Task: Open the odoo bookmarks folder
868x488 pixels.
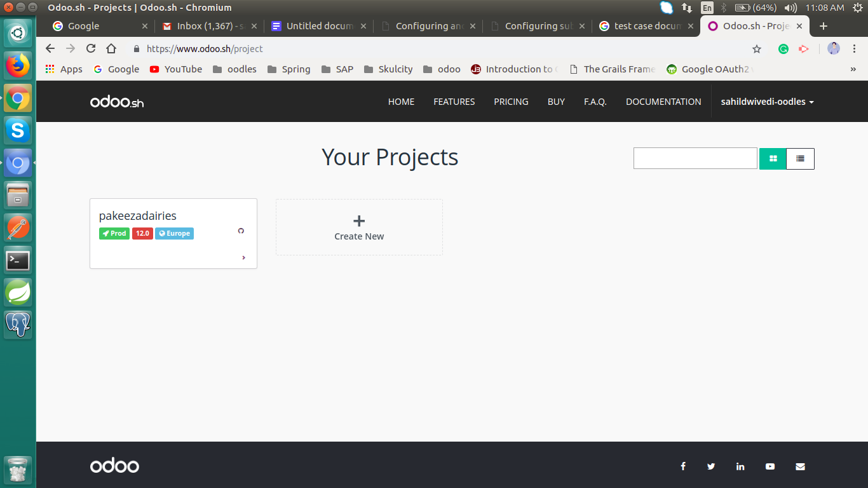Action: [442, 69]
